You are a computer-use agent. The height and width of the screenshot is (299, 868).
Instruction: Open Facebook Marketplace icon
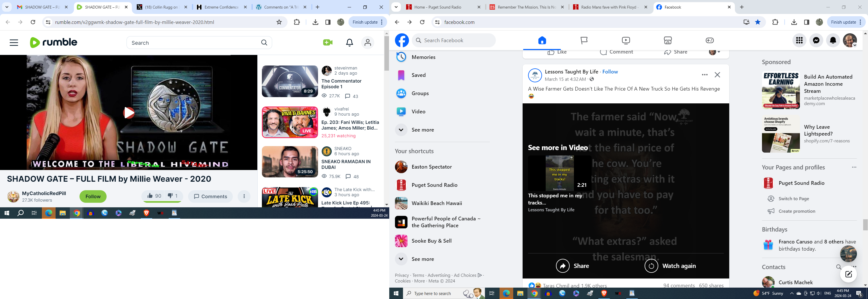click(x=667, y=40)
